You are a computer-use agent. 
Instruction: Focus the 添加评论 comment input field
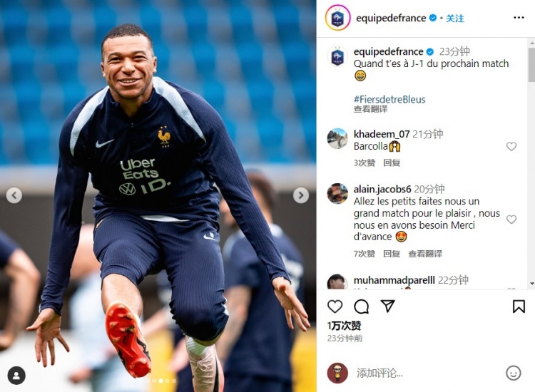(x=427, y=373)
